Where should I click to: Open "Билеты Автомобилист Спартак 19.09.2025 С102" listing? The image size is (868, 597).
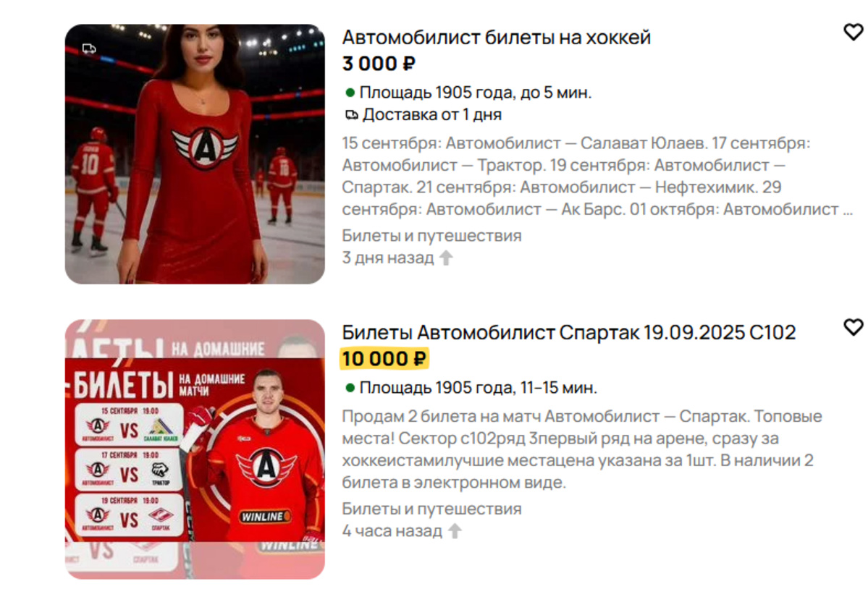[569, 333]
